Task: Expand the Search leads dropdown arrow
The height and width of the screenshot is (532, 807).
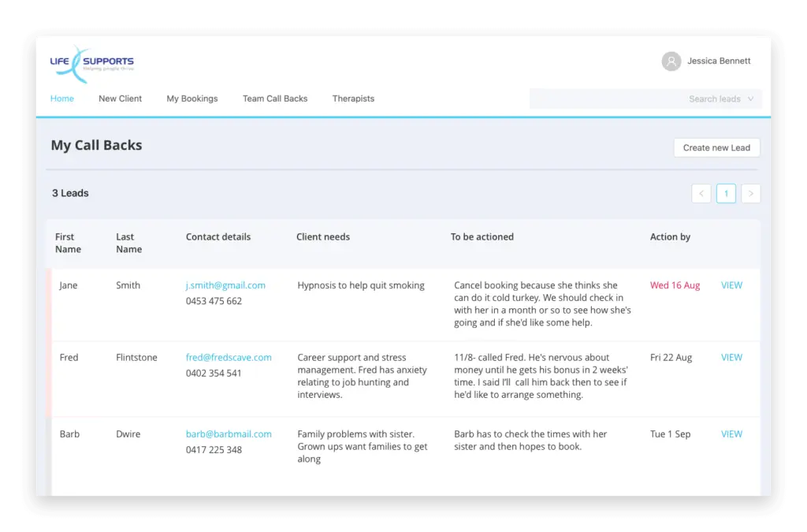Action: click(x=750, y=99)
